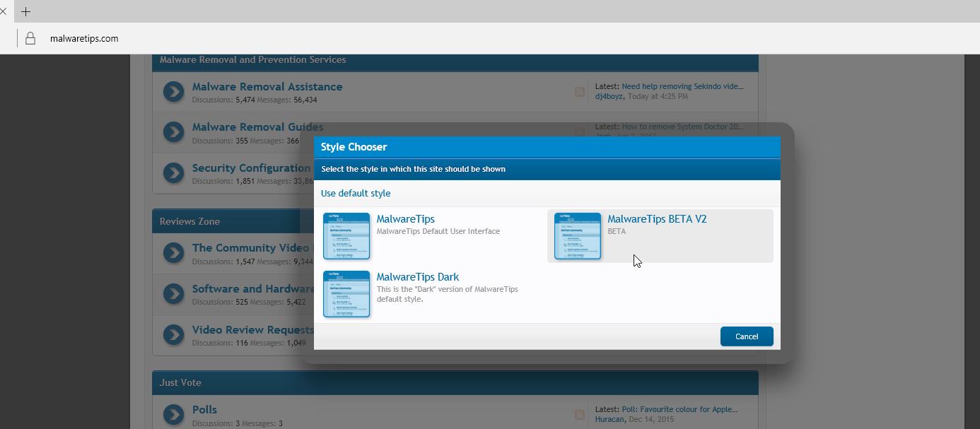The height and width of the screenshot is (429, 980).
Task: Click forum arrow icon beside Malware Removal Assistance
Action: click(x=173, y=91)
